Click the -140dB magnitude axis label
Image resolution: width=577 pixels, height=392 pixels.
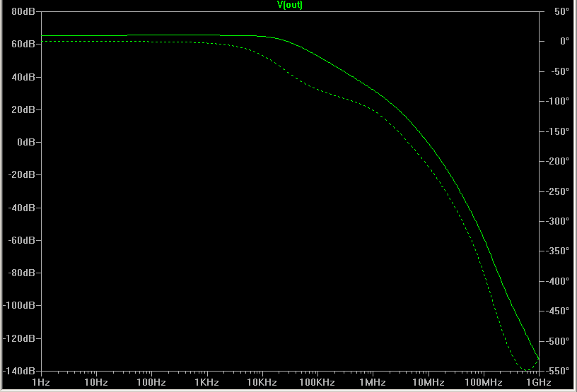click(19, 371)
